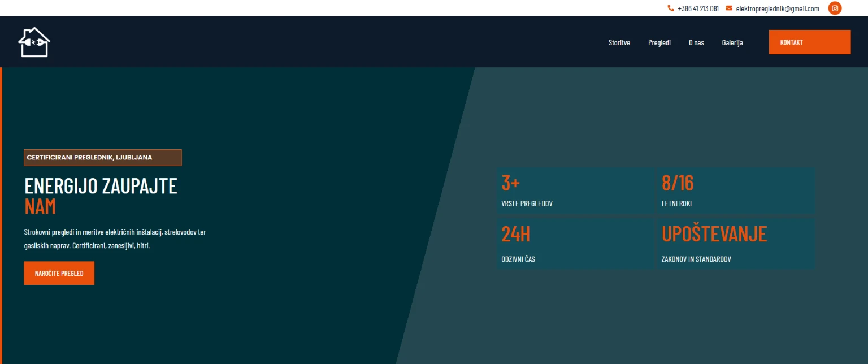Open the Instagram profile icon
868x364 pixels.
coord(835,8)
